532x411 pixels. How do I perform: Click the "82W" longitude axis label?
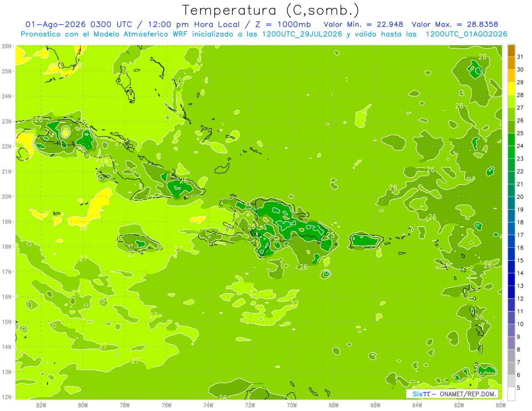[41, 405]
